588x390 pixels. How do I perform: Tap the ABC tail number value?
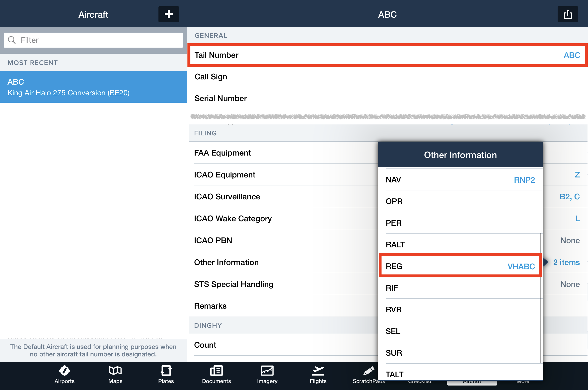pos(572,55)
